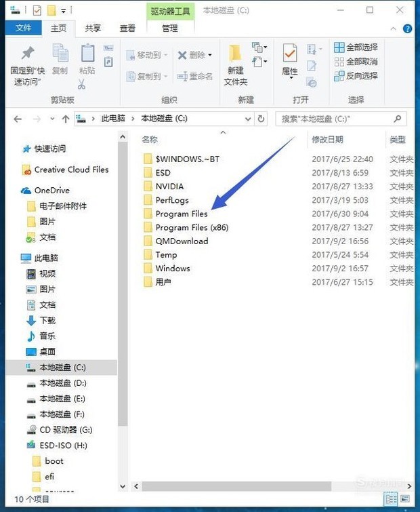Click the Rename button
This screenshot has width=420, height=512.
pos(194,77)
